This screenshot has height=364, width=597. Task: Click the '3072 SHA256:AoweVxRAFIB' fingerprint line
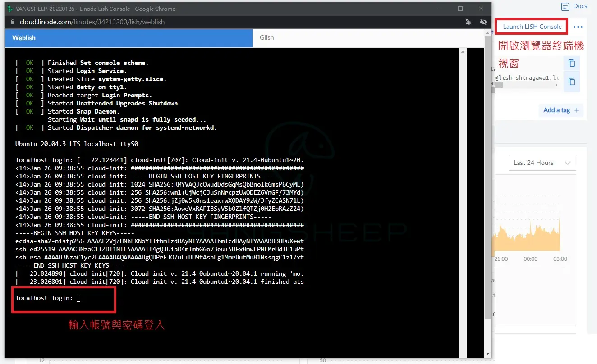160,209
